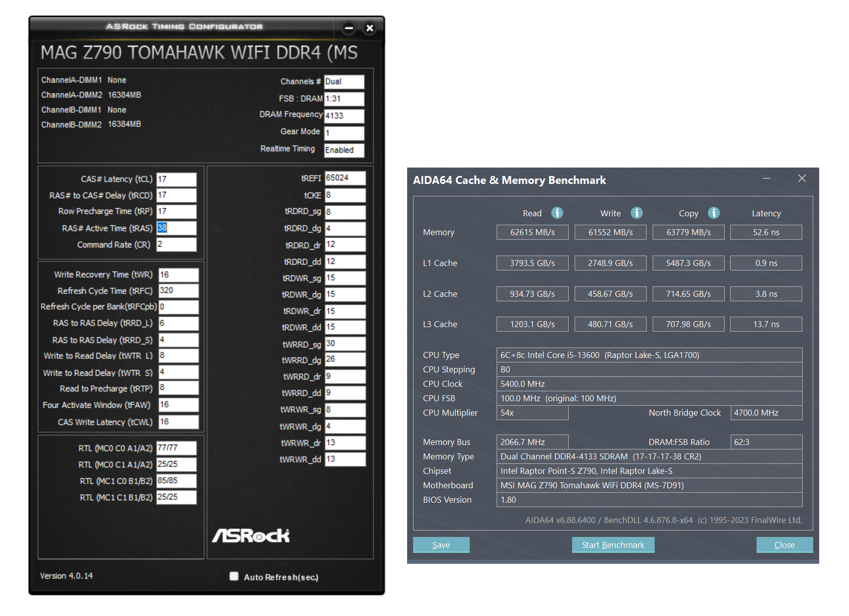The width and height of the screenshot is (849, 616).
Task: Enable the Auto Refresh(sec) checkbox
Action: click(234, 576)
